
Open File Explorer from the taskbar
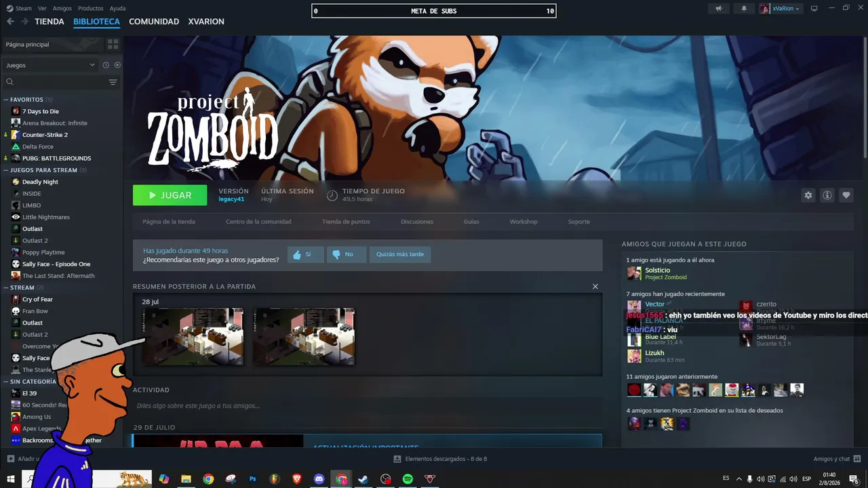coord(186,479)
